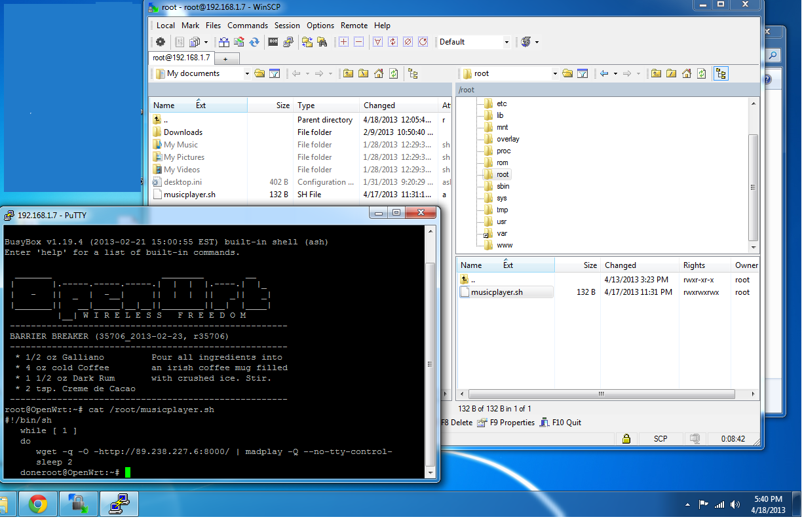
Task: Click the Compare Directories icon
Action: click(223, 42)
